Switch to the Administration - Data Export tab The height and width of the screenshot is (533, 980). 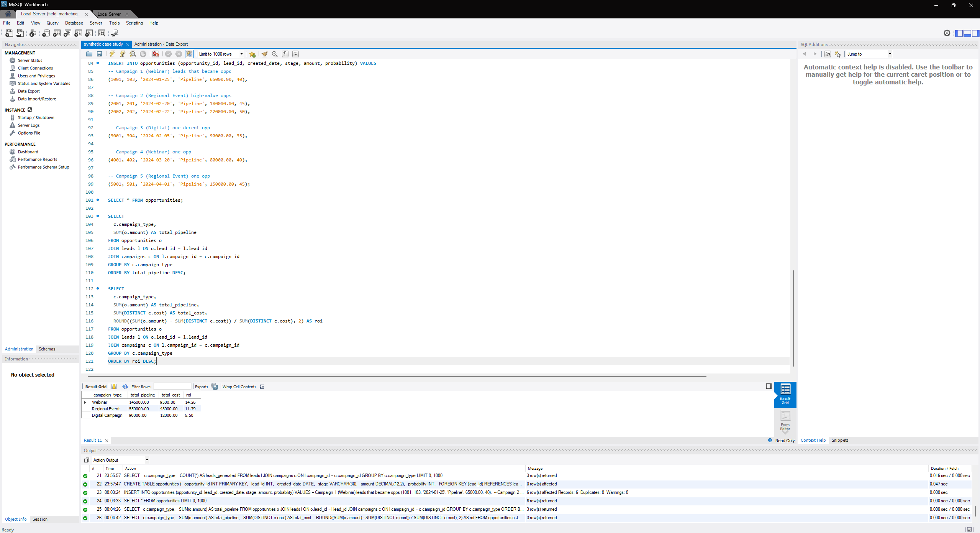point(161,44)
